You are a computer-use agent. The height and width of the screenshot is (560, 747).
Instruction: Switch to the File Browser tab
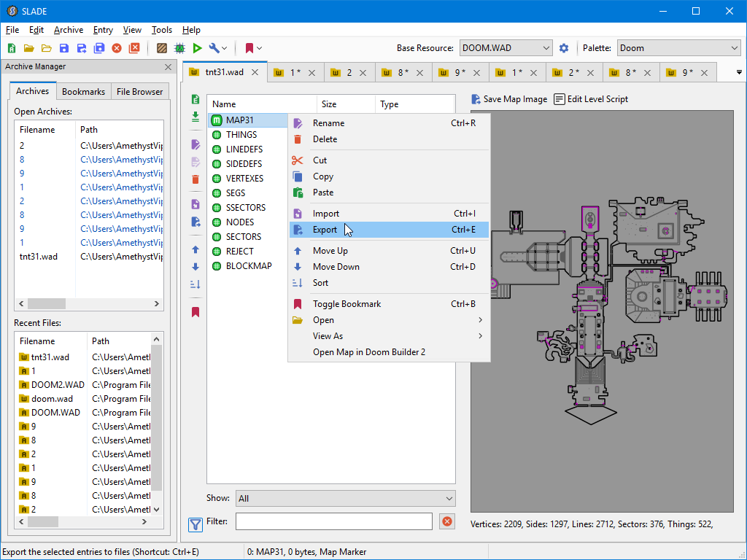coord(140,92)
